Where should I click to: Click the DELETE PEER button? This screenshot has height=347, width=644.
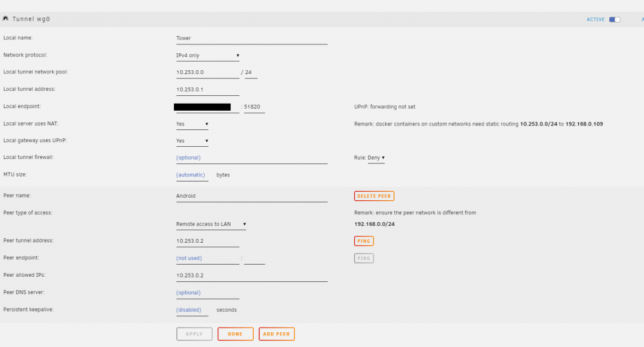click(374, 196)
